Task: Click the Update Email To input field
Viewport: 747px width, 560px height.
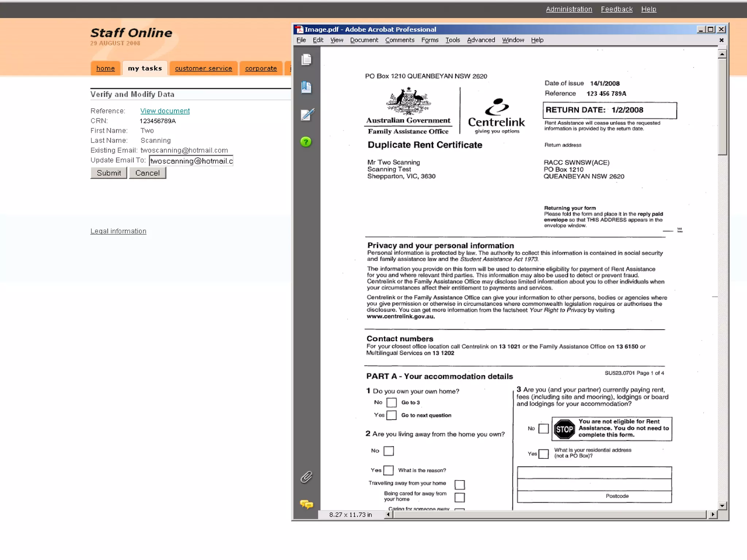Action: [191, 161]
